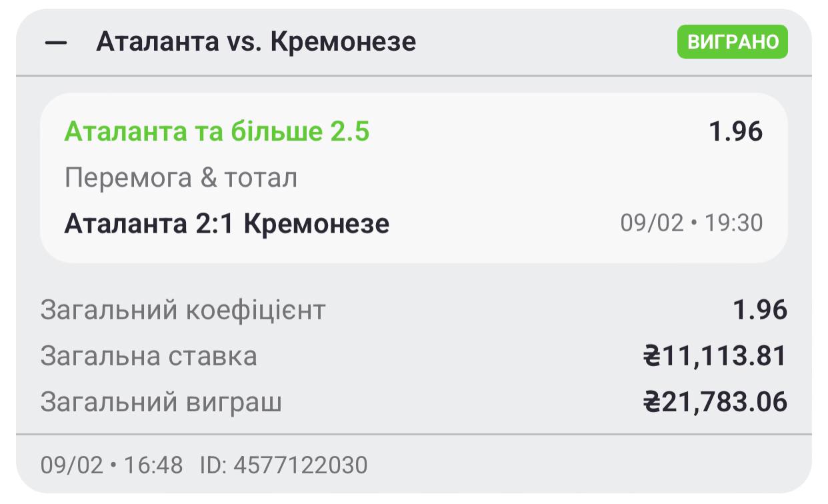Select the Аталанта та більше 2.5 pick
This screenshot has height=504, width=828.
pyautogui.click(x=217, y=132)
